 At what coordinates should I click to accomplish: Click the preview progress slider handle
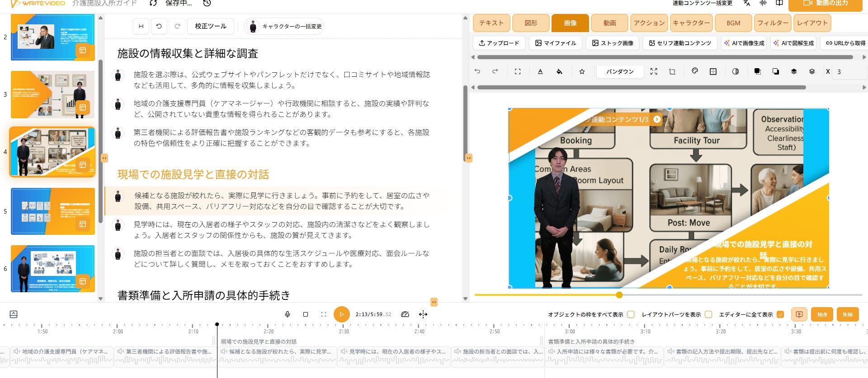(619, 295)
